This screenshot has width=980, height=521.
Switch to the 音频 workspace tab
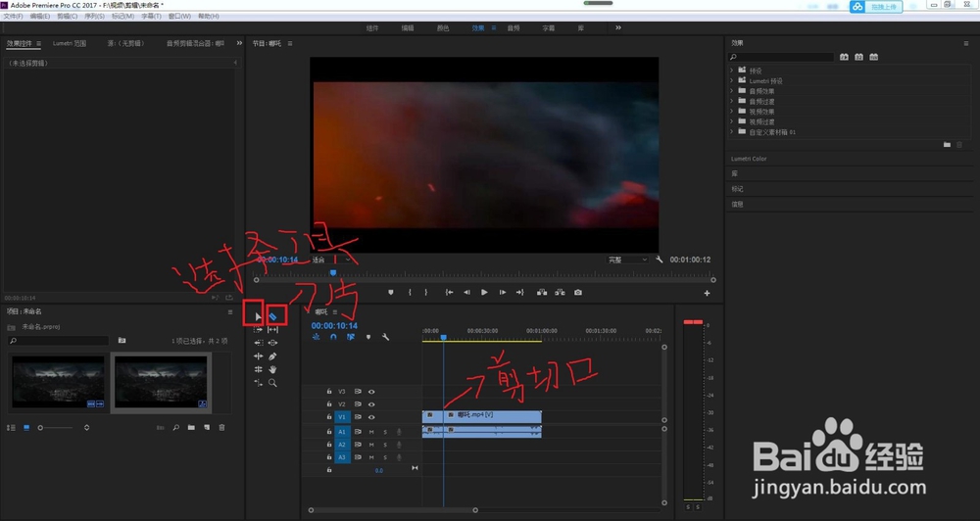coord(514,28)
